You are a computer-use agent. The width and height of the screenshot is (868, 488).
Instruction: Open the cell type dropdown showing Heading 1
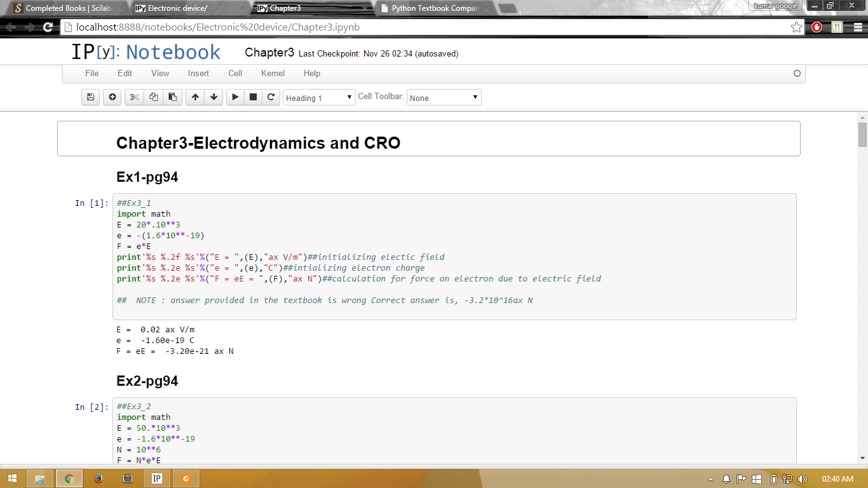[x=318, y=97]
